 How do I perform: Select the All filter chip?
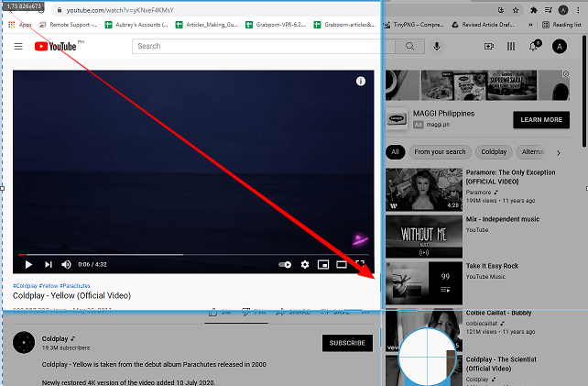[396, 152]
